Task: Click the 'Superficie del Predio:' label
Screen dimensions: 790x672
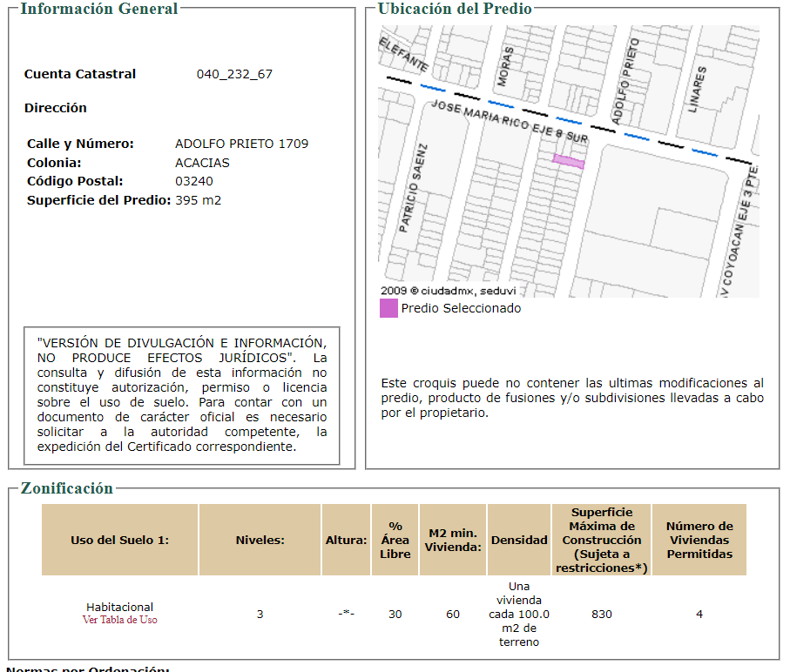Action: point(98,200)
